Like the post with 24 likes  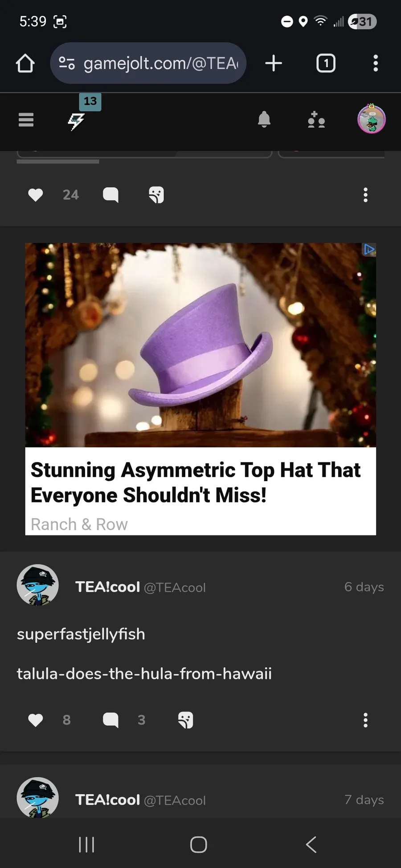(36, 195)
